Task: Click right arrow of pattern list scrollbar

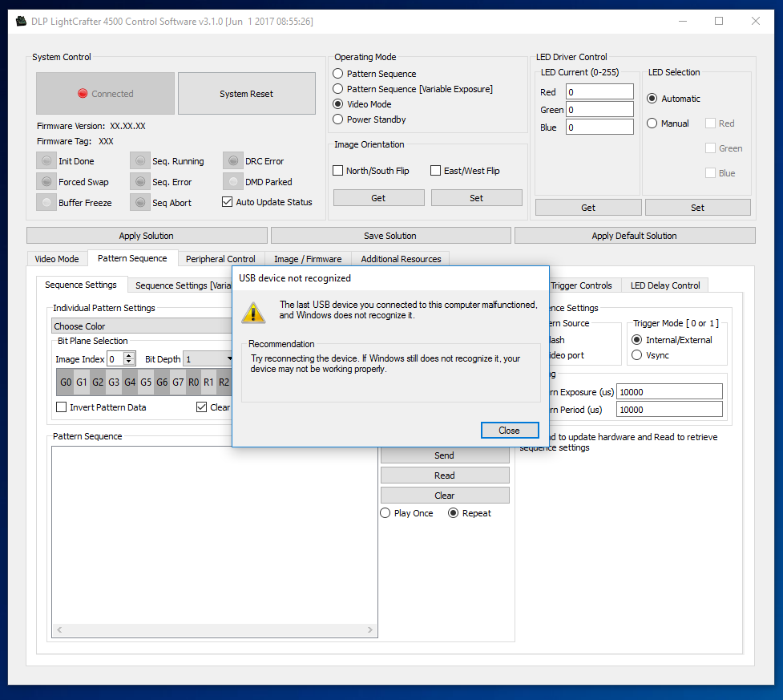Action: click(x=370, y=629)
